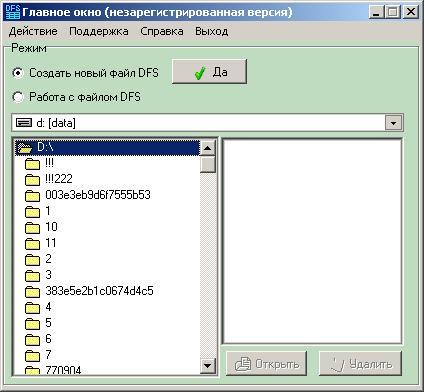Click the folder icon next to '11'
The height and width of the screenshot is (392, 424).
32,243
